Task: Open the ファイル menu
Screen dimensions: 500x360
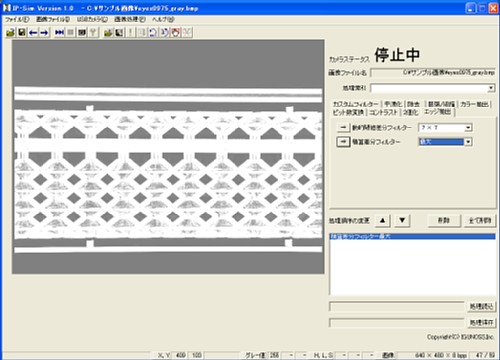Action: pyautogui.click(x=17, y=19)
